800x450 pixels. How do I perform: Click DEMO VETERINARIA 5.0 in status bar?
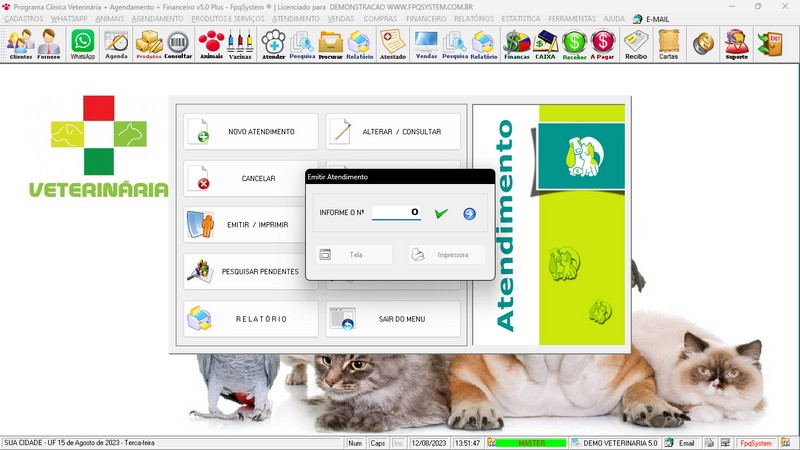point(615,443)
